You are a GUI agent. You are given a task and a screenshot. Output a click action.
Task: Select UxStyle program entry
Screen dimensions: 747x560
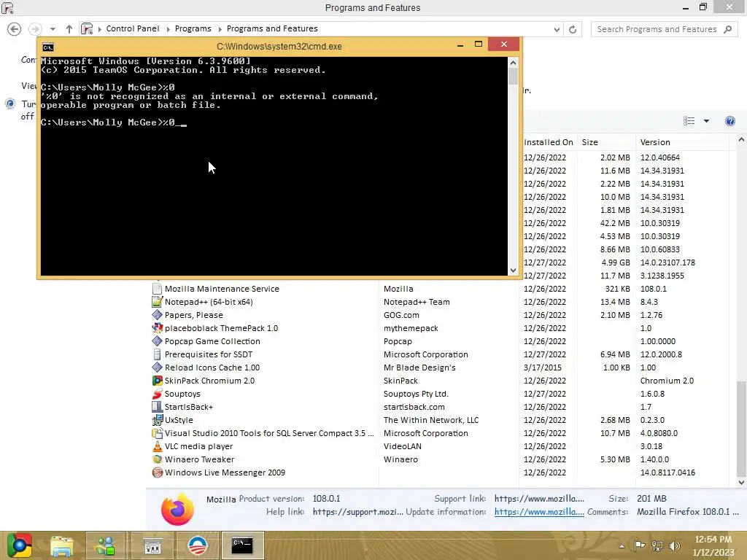[x=179, y=420]
